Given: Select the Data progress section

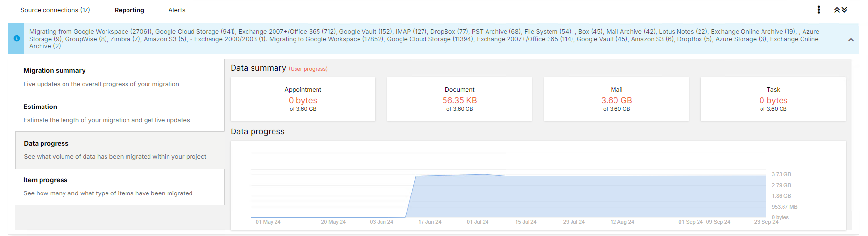Looking at the screenshot, I should (120, 150).
